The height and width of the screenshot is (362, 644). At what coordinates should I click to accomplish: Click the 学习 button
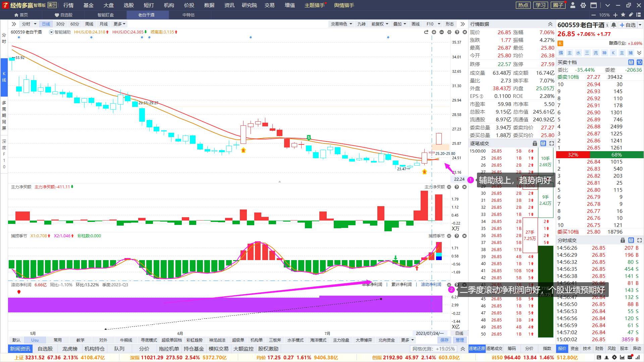click(540, 5)
